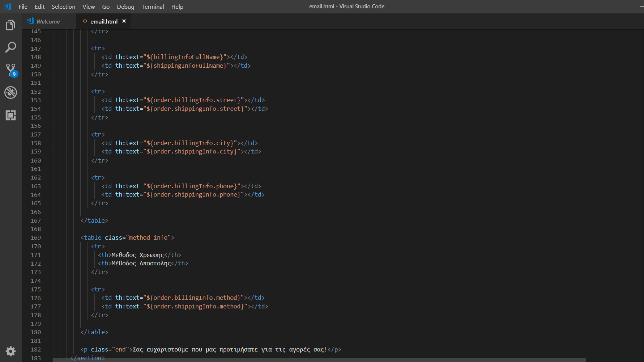Open the Search view in activity bar
Screen dimensions: 644x362
(x=10, y=47)
